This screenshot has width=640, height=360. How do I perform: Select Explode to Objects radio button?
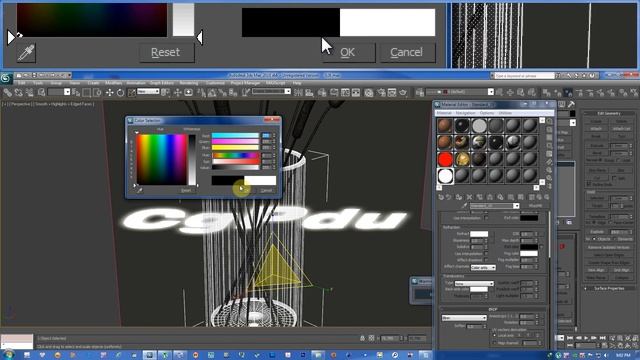[x=595, y=239]
